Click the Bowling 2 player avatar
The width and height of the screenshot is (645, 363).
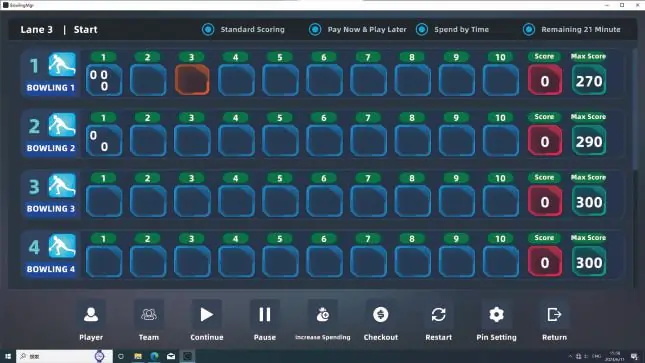click(x=62, y=125)
